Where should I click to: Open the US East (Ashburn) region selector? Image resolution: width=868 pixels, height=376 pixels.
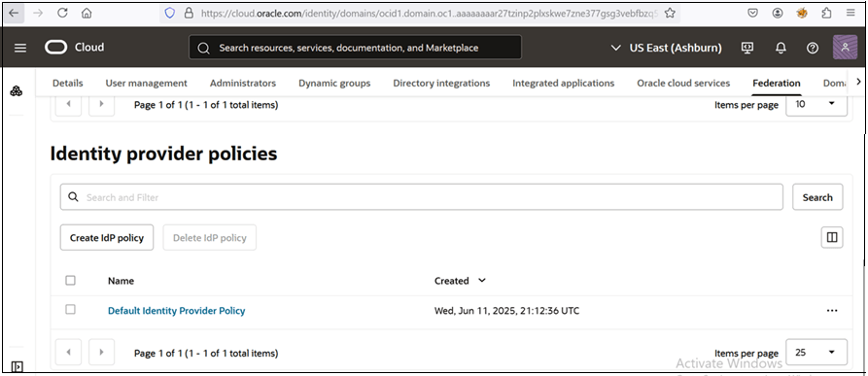pyautogui.click(x=666, y=49)
